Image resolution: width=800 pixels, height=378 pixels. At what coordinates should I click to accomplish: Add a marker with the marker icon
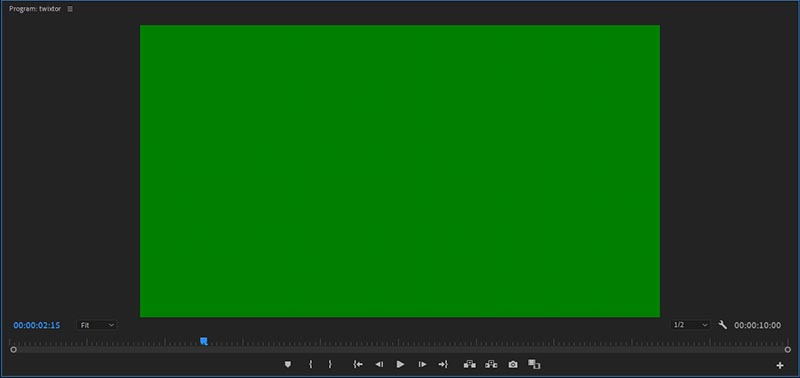click(288, 364)
